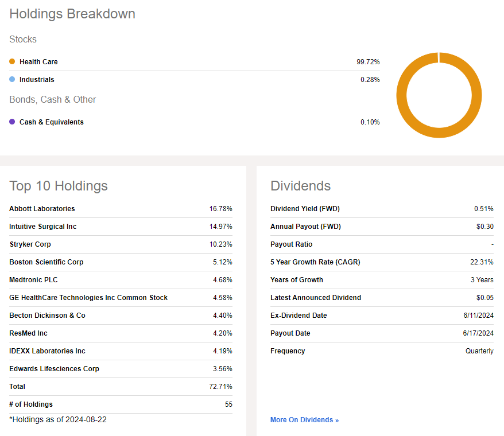Open the Intuitive Surgical Inc holding
Image resolution: width=504 pixels, height=436 pixels.
click(x=42, y=227)
